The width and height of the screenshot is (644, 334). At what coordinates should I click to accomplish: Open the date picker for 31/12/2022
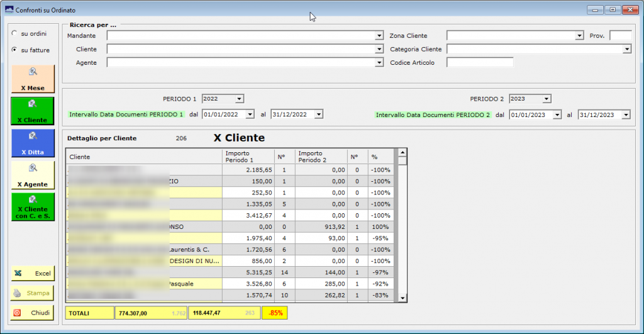click(319, 114)
